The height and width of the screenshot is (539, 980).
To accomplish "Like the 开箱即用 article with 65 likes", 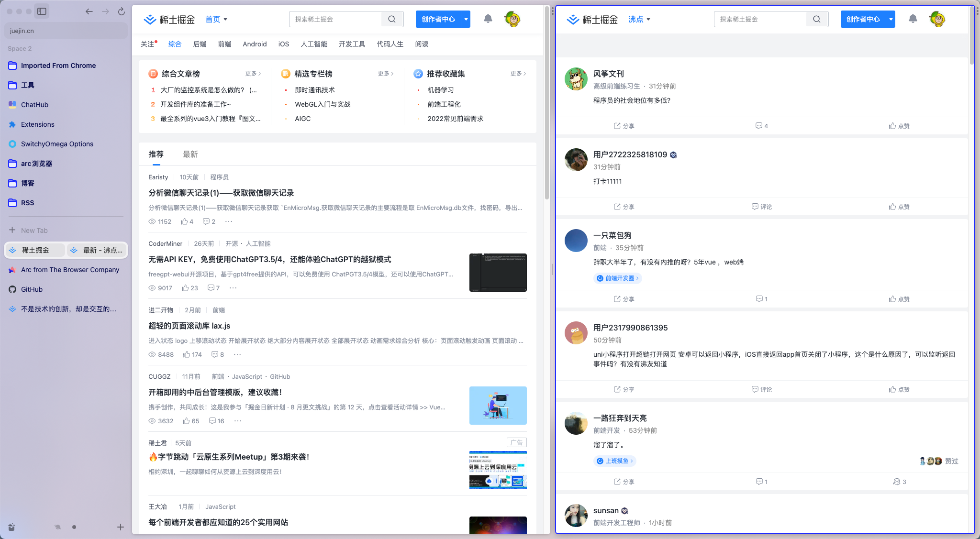I will click(191, 421).
